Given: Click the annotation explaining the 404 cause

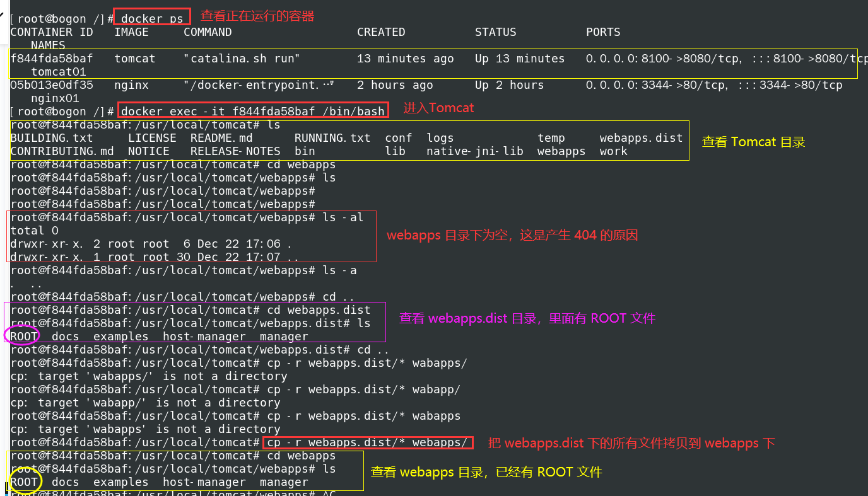Looking at the screenshot, I should pyautogui.click(x=512, y=235).
